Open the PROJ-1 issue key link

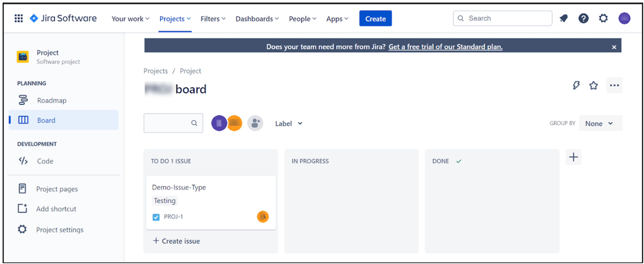[x=173, y=217]
